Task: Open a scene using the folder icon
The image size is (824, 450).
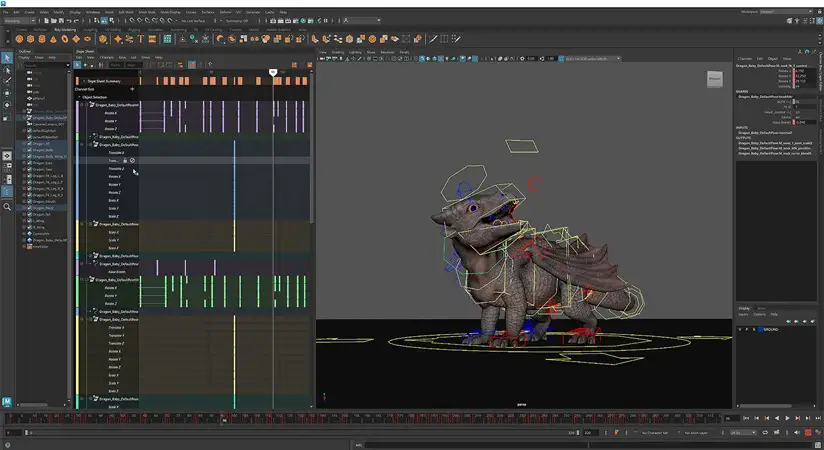Action: (x=54, y=21)
